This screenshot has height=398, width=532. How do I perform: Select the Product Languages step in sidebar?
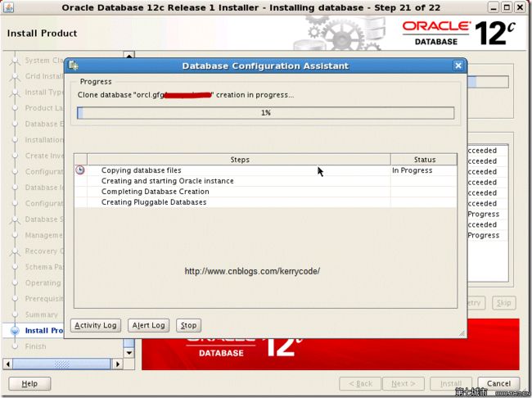44,107
